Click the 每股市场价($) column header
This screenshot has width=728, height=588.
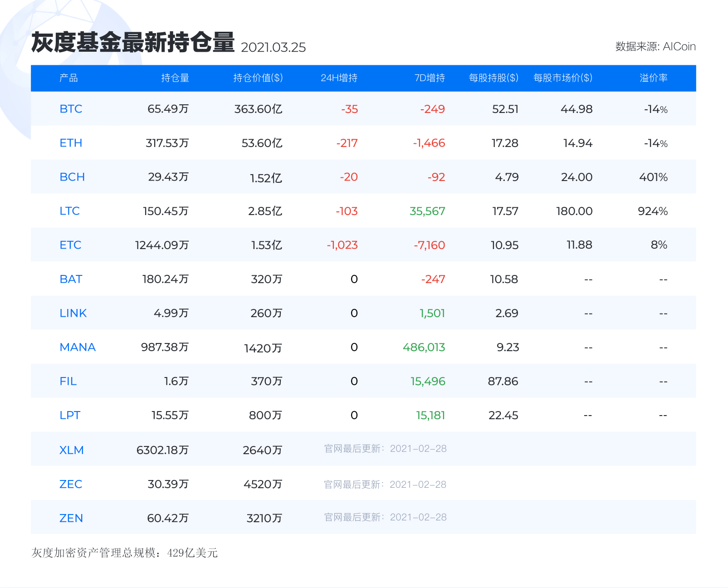(562, 78)
